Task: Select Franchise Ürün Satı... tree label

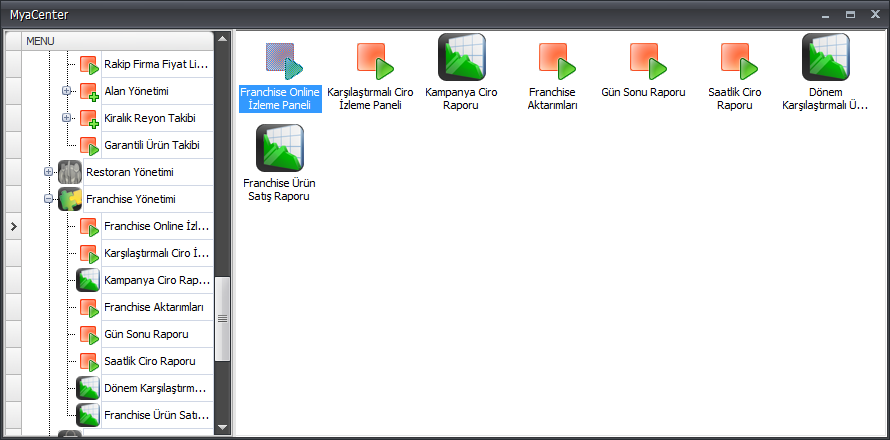Action: point(157,415)
